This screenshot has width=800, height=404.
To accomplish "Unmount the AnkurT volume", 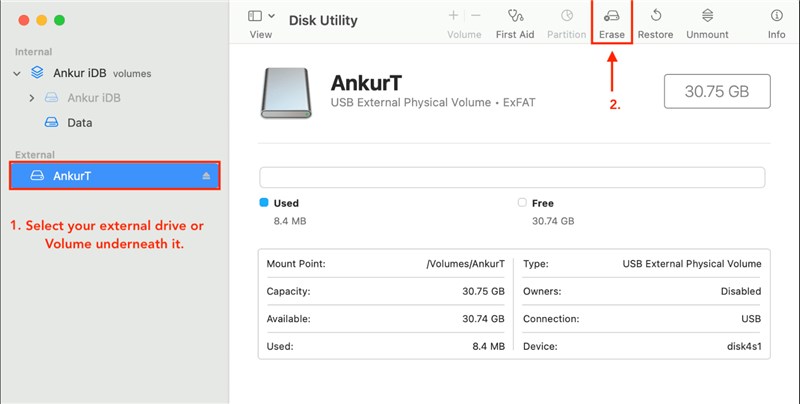I will [707, 17].
